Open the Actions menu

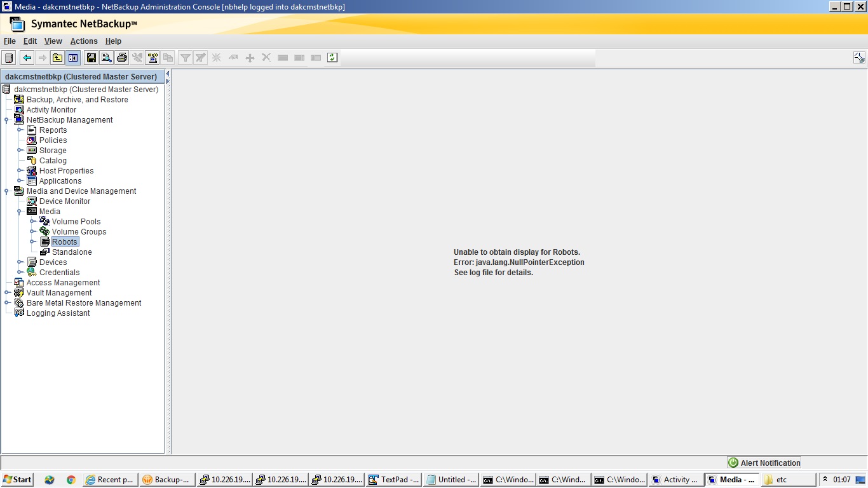(84, 41)
